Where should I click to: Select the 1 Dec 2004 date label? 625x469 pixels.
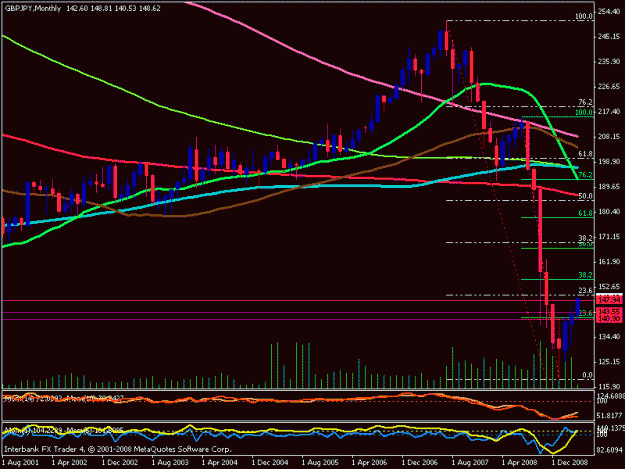(270, 463)
